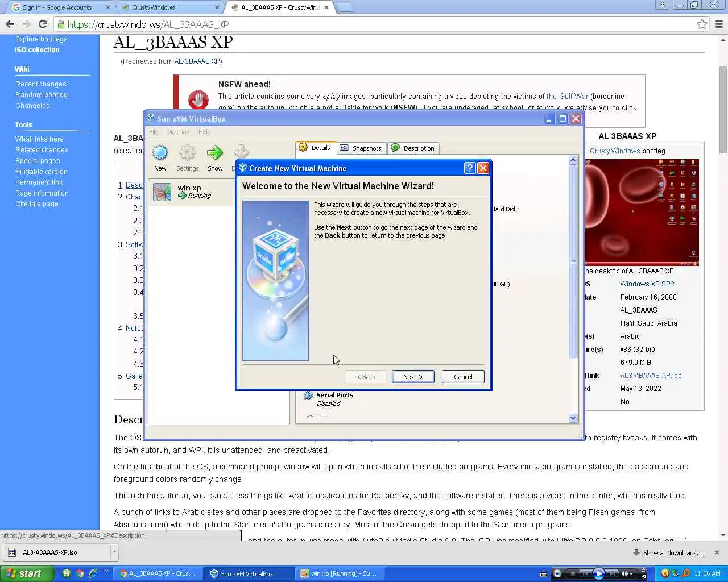Click the taskbar media player mute speaker icon
Image resolution: width=728 pixels, height=582 pixels.
625,573
